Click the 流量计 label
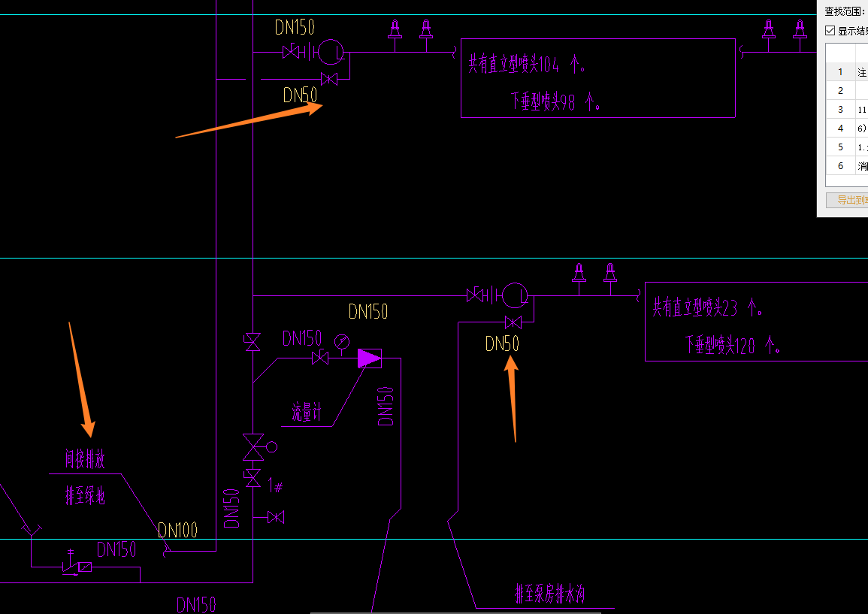 click(x=307, y=412)
